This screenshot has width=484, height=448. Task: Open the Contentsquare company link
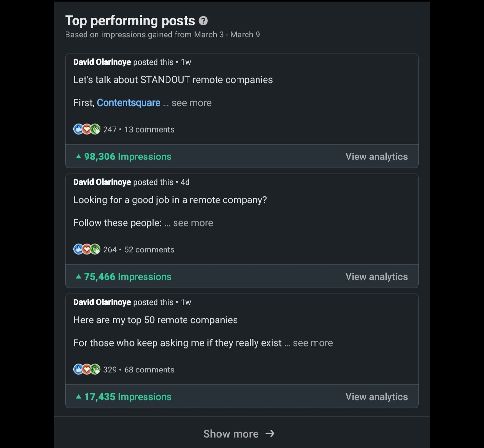[129, 103]
